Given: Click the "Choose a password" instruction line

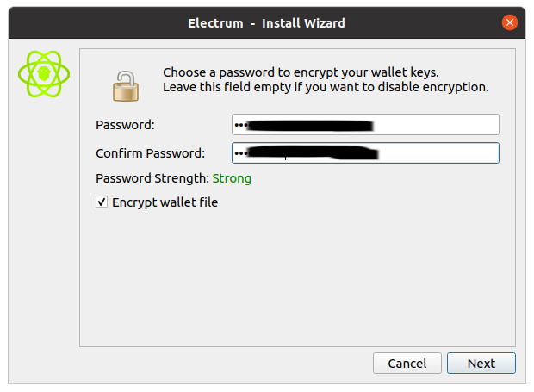Looking at the screenshot, I should click(x=301, y=72).
